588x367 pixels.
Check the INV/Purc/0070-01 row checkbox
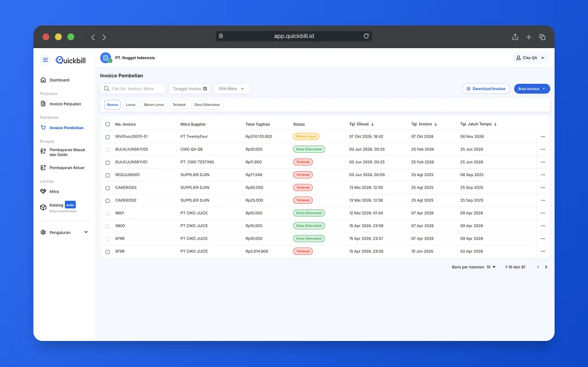point(108,137)
